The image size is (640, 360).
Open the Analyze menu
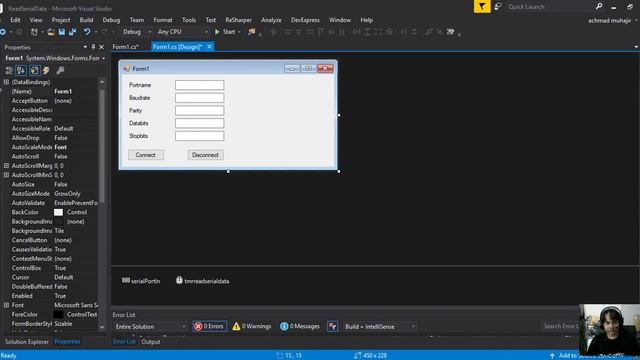coord(271,20)
